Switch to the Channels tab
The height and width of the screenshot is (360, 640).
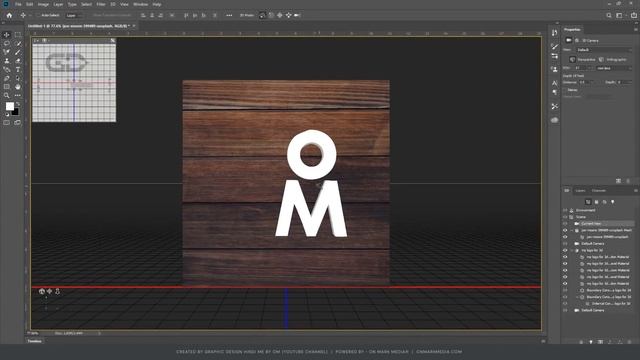pyautogui.click(x=599, y=191)
